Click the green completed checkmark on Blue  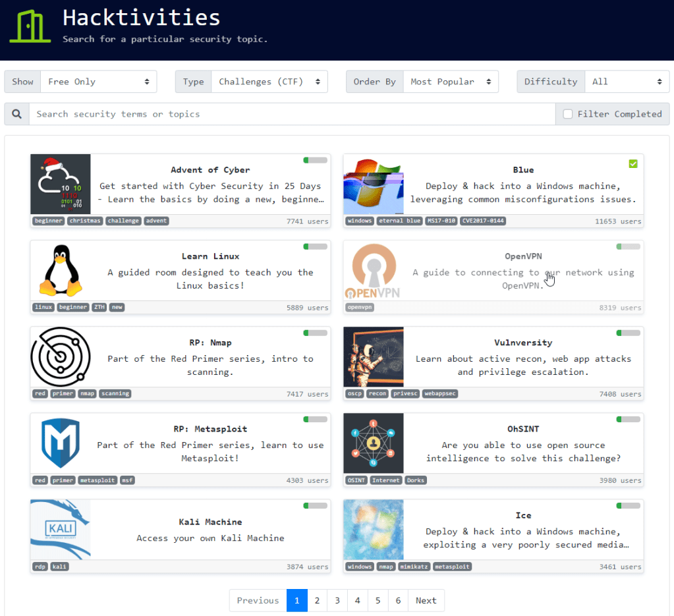click(633, 163)
